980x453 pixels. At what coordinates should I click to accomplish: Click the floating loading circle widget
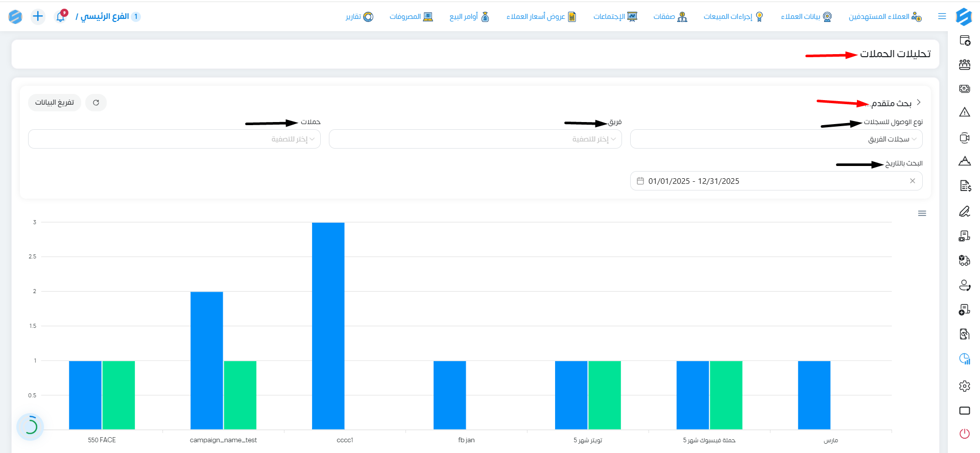tap(30, 426)
